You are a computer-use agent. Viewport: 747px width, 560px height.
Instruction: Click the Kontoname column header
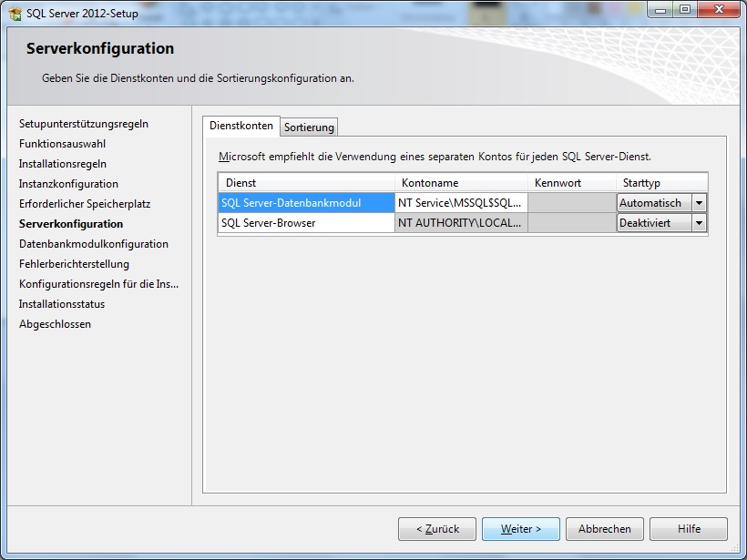click(x=461, y=183)
